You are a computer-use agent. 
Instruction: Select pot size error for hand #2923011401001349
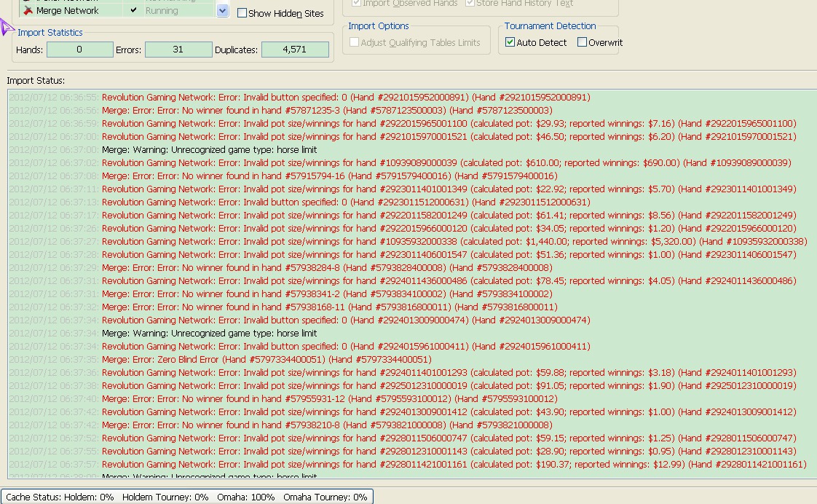(403, 189)
